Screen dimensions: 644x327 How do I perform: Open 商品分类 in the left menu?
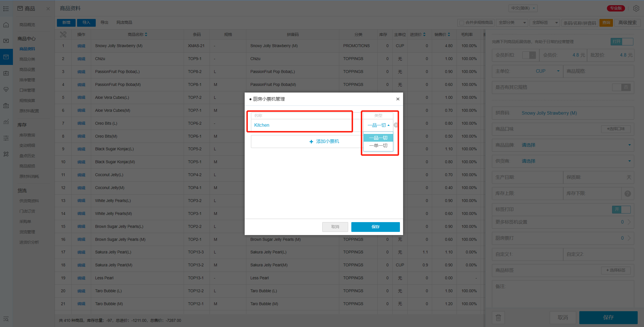27,59
